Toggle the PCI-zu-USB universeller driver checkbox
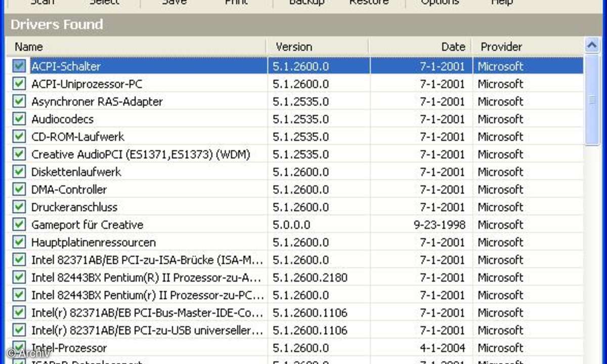Image resolution: width=607 pixels, height=364 pixels. pos(19,331)
